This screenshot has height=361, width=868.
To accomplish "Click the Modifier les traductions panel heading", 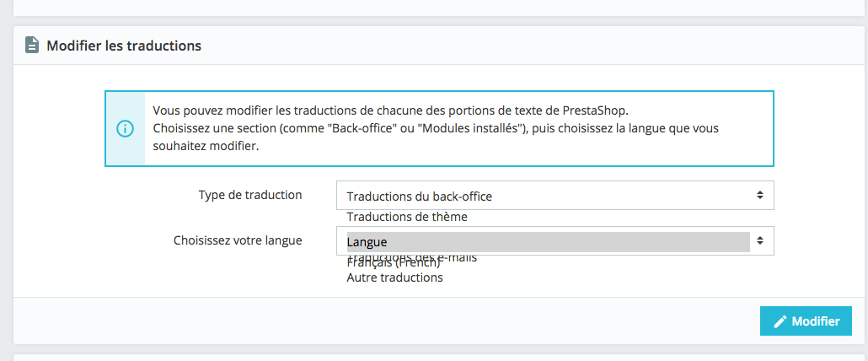I will 124,46.
